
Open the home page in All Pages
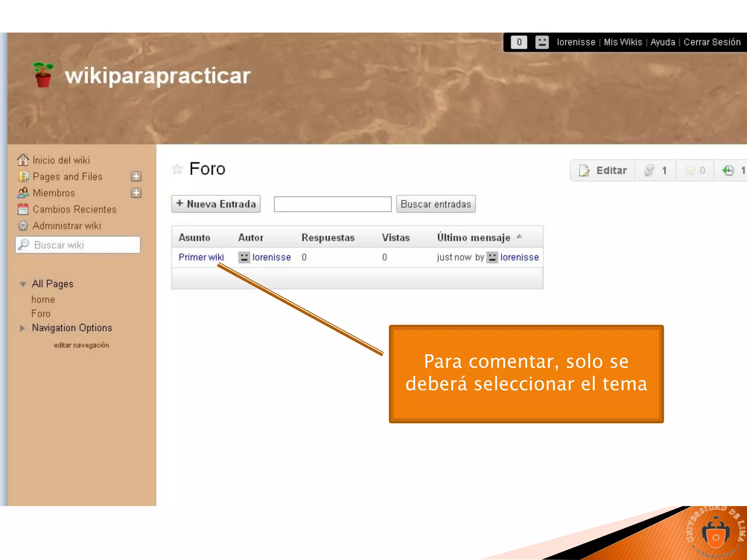(43, 300)
